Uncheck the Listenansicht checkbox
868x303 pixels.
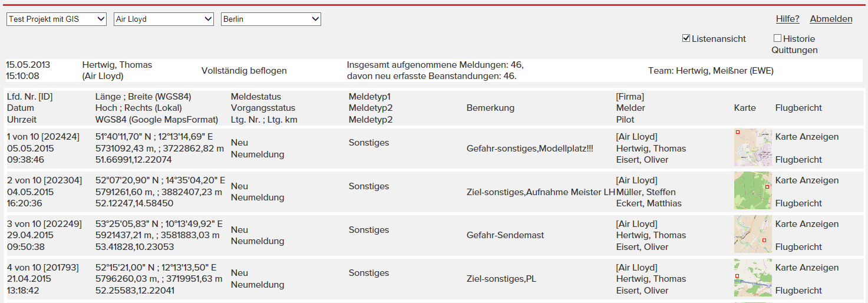pyautogui.click(x=686, y=38)
